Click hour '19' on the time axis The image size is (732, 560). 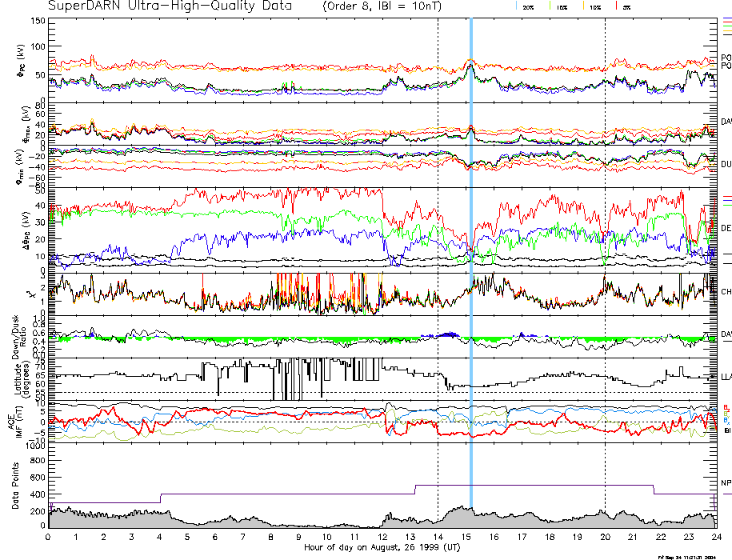[x=578, y=537]
